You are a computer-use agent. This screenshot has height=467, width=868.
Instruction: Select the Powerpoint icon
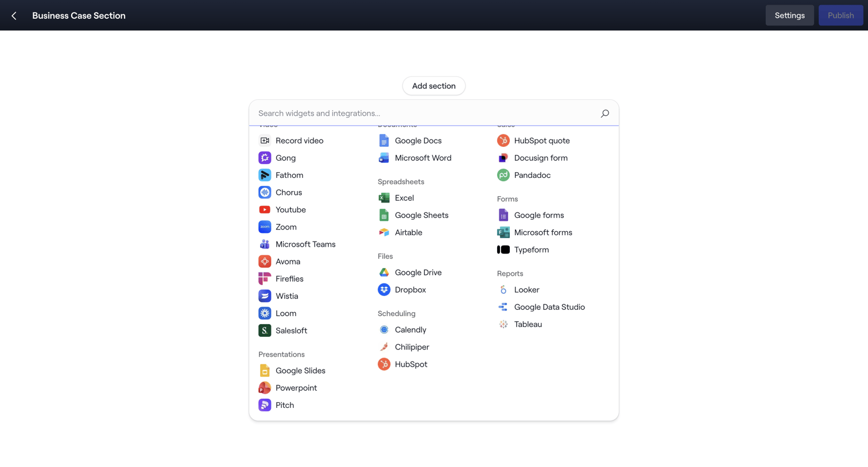265,387
